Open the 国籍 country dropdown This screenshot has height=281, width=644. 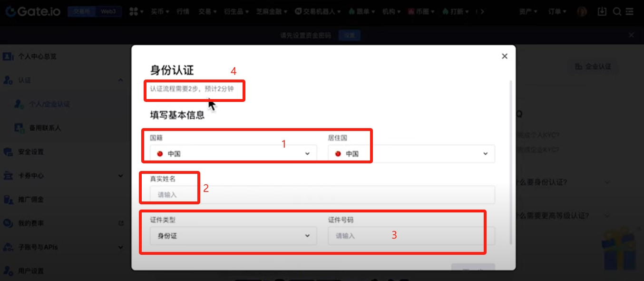234,154
